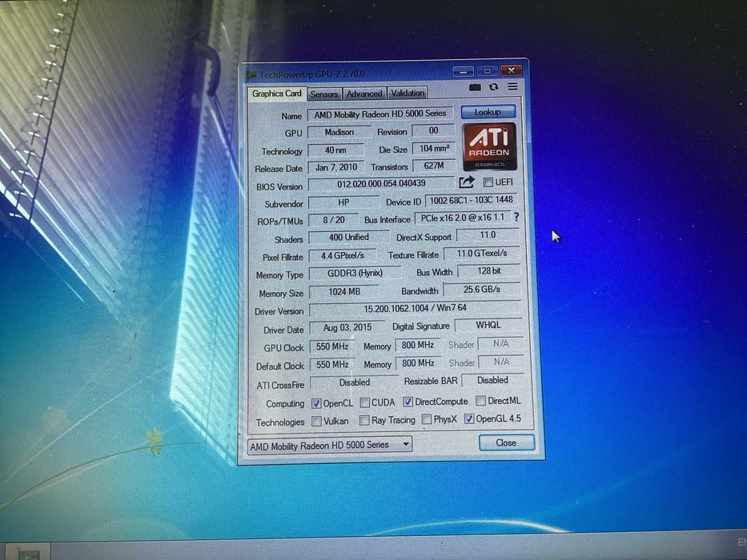Toggle the OpenCL checkbox
The height and width of the screenshot is (560, 747).
(x=316, y=403)
